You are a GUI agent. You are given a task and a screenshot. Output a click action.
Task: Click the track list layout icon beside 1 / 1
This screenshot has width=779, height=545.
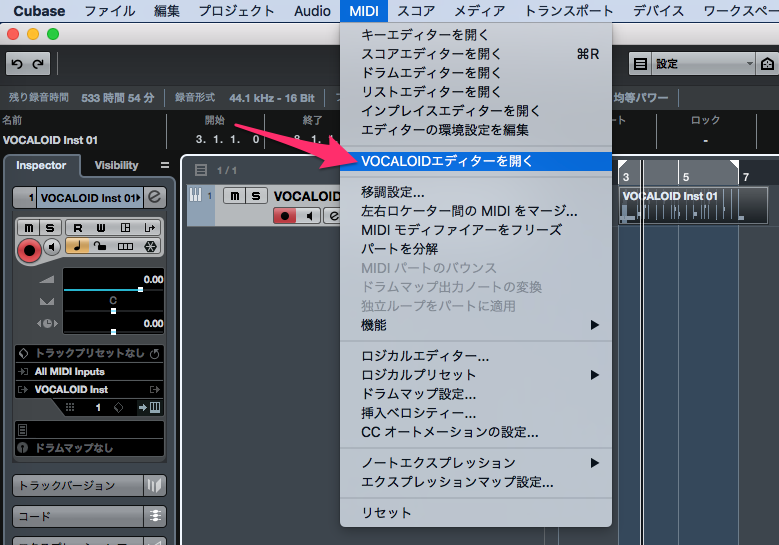(x=201, y=170)
